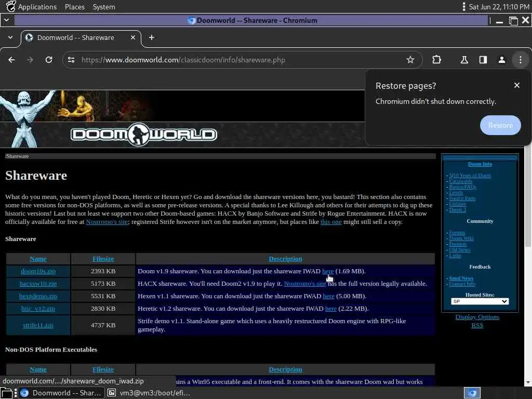Click the page vertical scrollbar
This screenshot has width=532, height=399.
click(x=528, y=197)
